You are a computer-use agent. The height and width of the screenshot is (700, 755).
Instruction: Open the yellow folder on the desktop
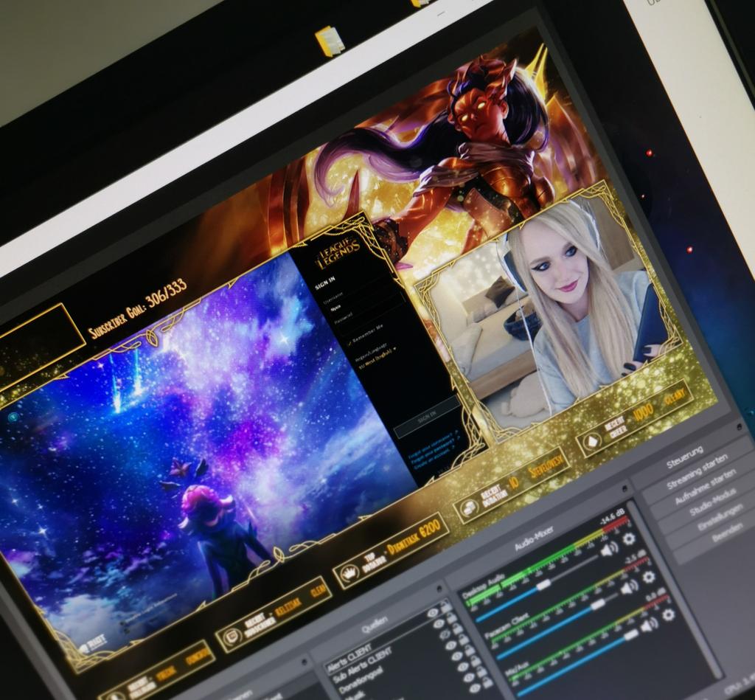pyautogui.click(x=330, y=41)
